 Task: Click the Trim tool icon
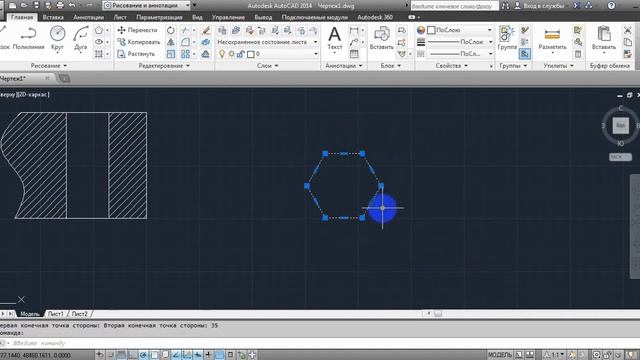[x=185, y=30]
